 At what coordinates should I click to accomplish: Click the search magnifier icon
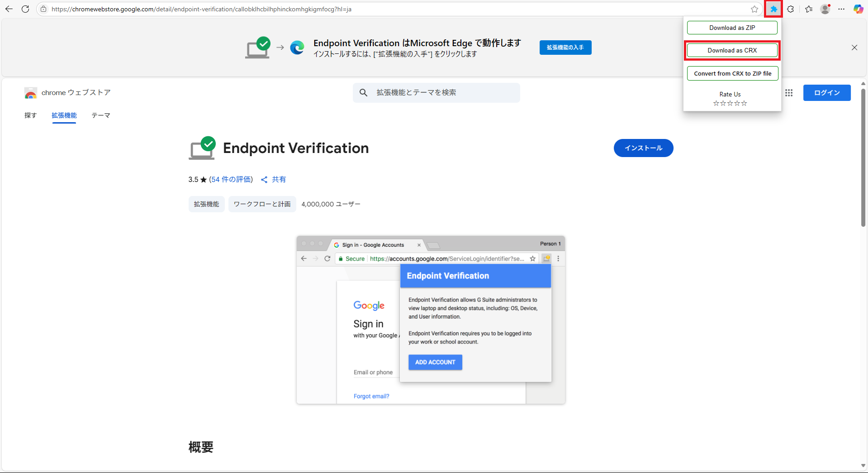pos(363,93)
